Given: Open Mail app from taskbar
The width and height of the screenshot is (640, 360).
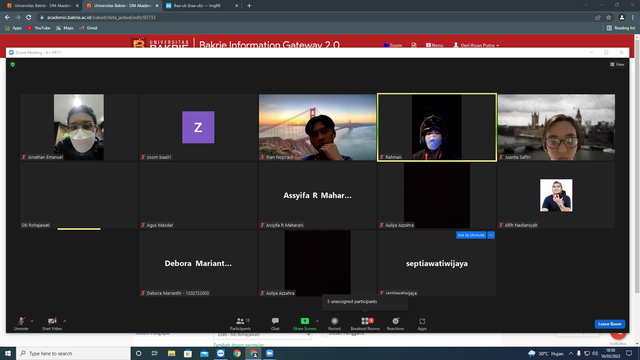Looking at the screenshot, I should (204, 353).
